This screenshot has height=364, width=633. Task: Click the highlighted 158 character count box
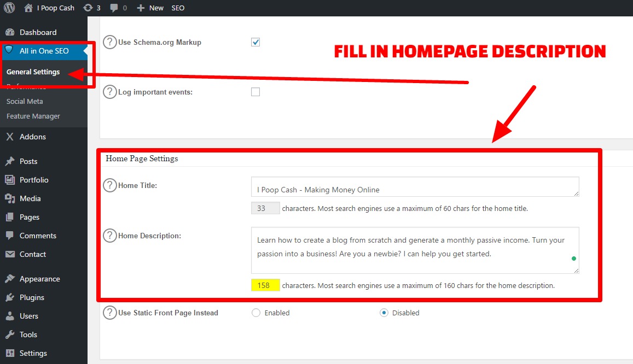[265, 285]
